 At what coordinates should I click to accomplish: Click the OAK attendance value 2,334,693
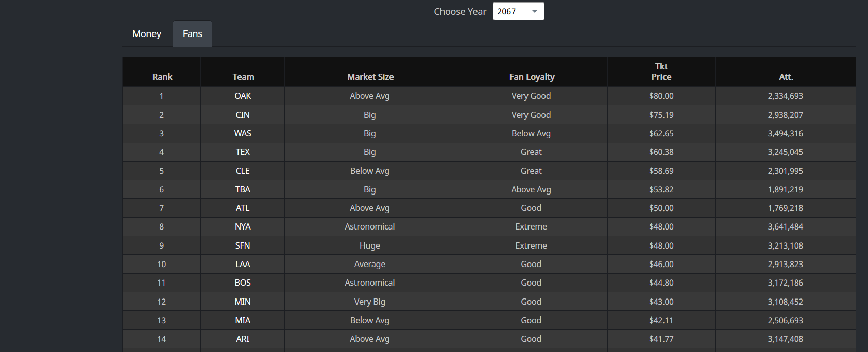[x=785, y=96]
